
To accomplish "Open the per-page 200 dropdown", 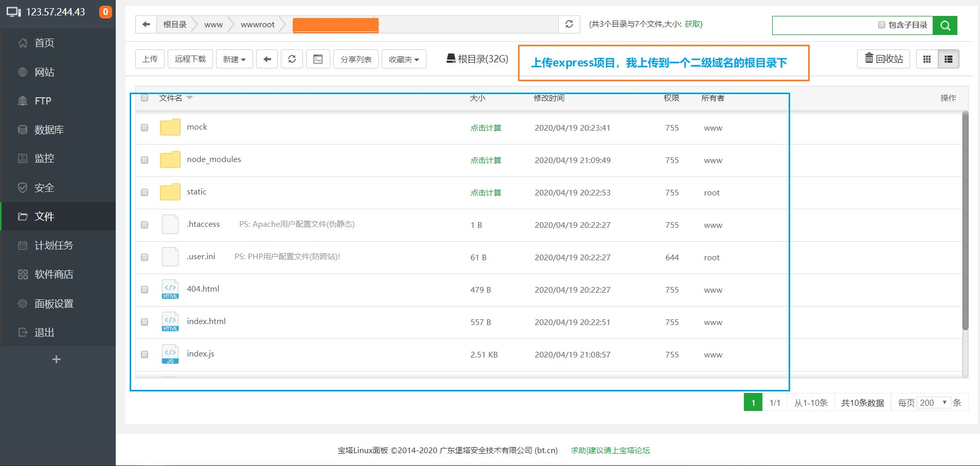I will pyautogui.click(x=933, y=403).
